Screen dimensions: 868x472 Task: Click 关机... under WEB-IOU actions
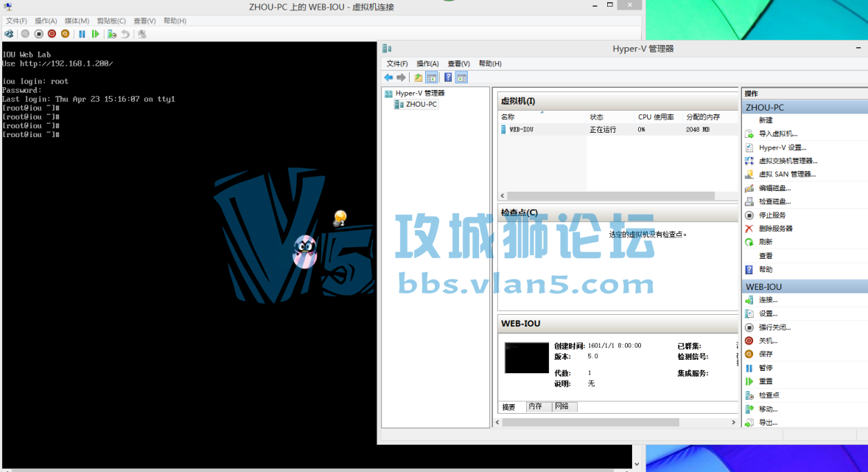(x=768, y=341)
